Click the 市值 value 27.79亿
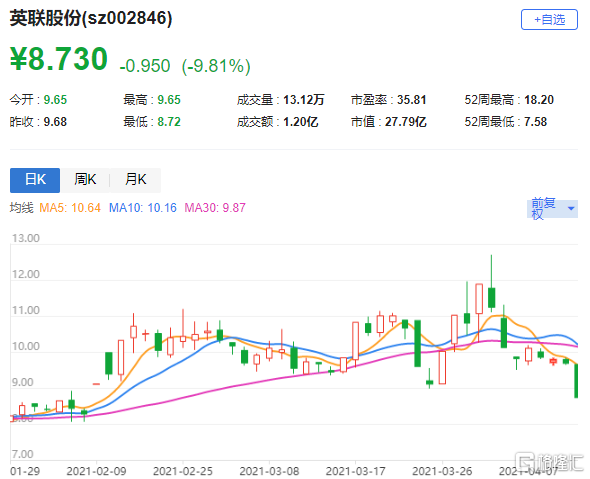 (406, 122)
